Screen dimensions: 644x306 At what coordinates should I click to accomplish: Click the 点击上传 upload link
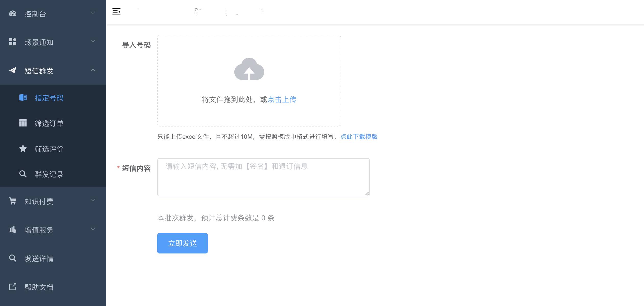282,99
